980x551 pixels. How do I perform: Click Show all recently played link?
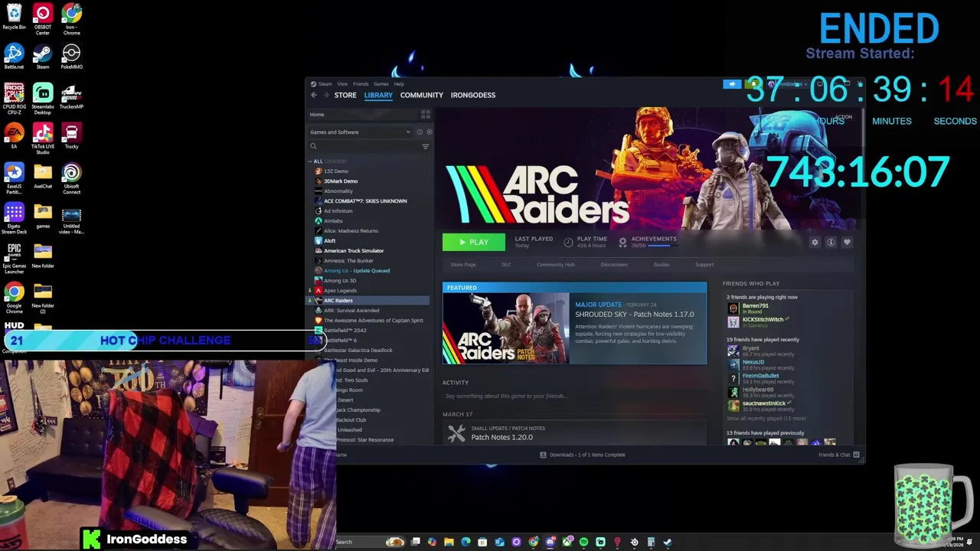(766, 419)
